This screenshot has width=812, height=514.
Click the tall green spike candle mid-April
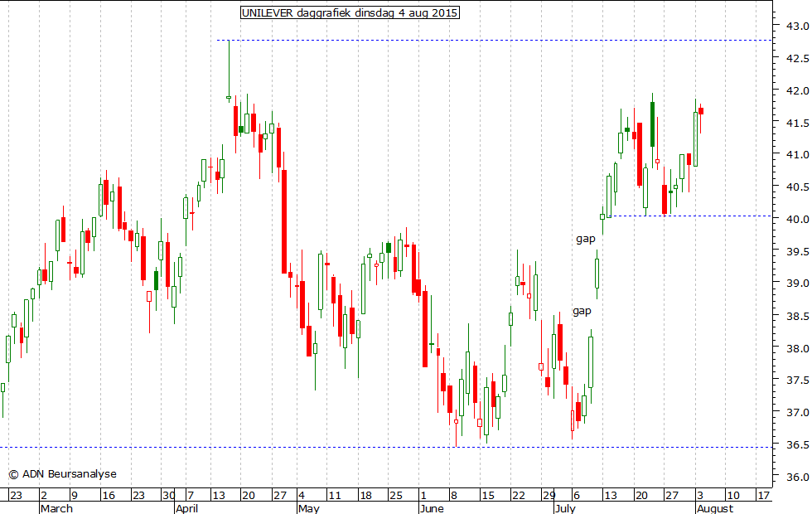coord(229,71)
